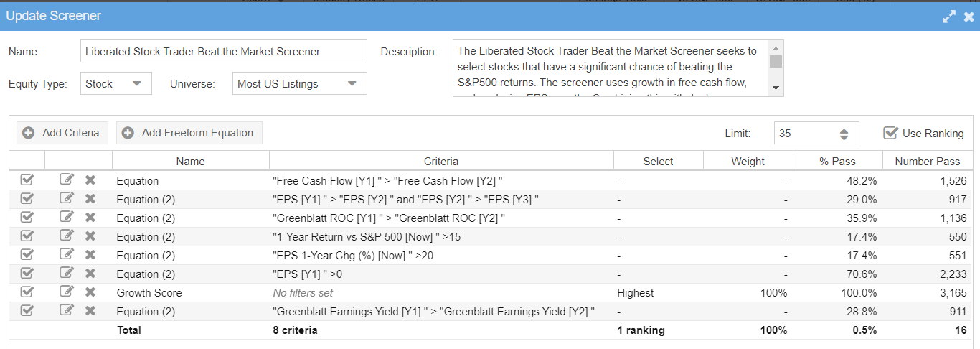Click the Add Criteria button
This screenshot has width=980, height=349.
(x=62, y=133)
